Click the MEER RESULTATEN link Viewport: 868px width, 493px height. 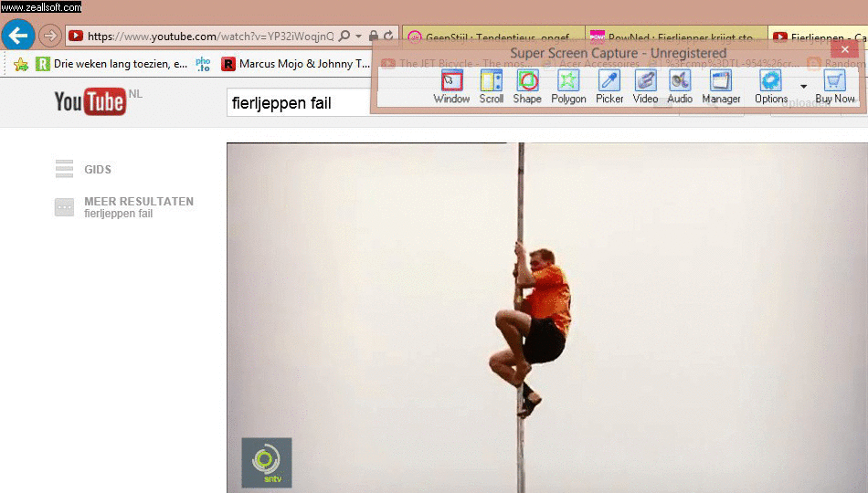[138, 202]
